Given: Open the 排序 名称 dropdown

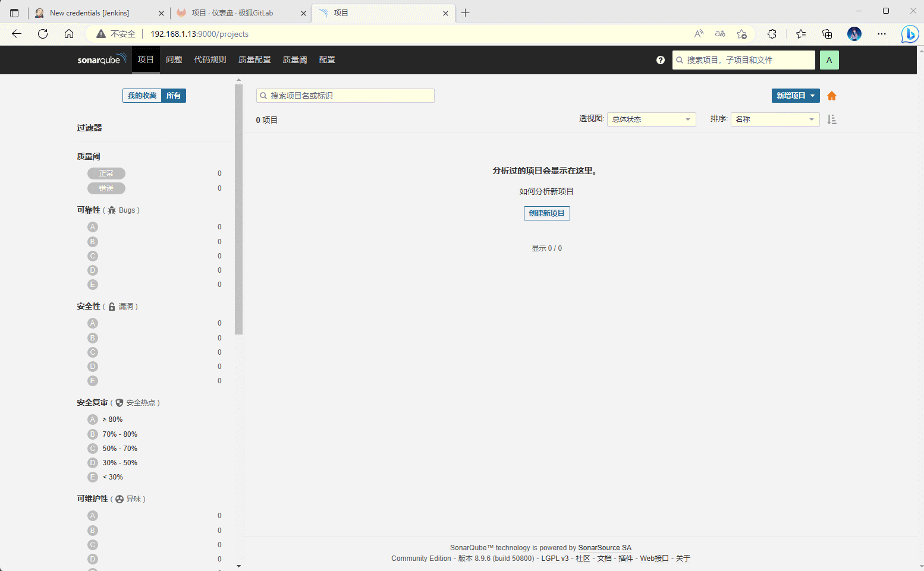Looking at the screenshot, I should [775, 119].
